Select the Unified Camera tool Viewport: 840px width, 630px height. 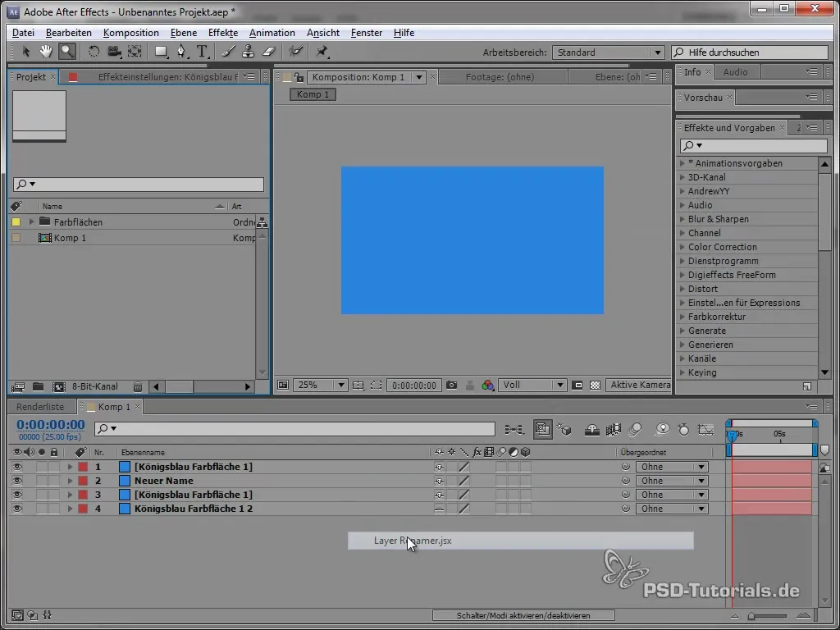pos(114,52)
